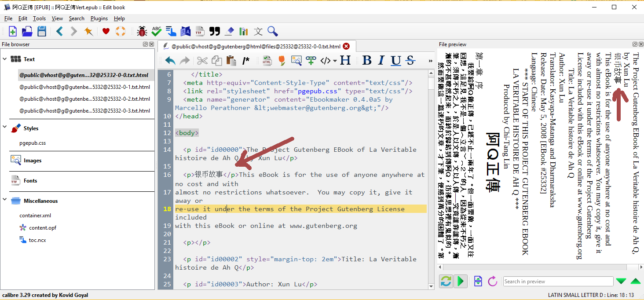Create a checkpoint with the pin icon
Viewport: 644px width, 300px height.
(88, 31)
